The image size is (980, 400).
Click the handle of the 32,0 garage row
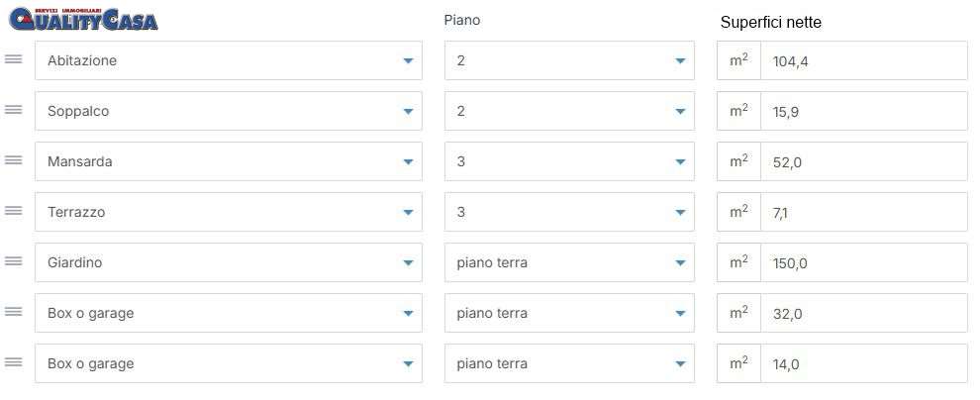(13, 312)
